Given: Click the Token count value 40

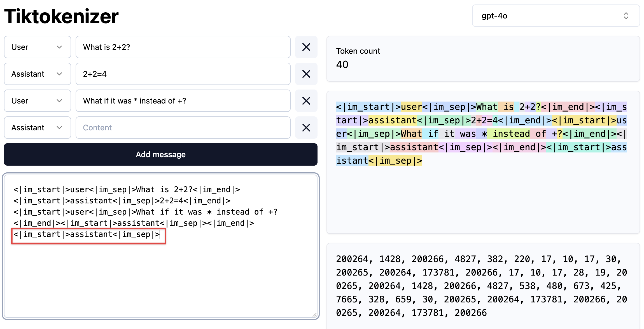Looking at the screenshot, I should (x=342, y=65).
